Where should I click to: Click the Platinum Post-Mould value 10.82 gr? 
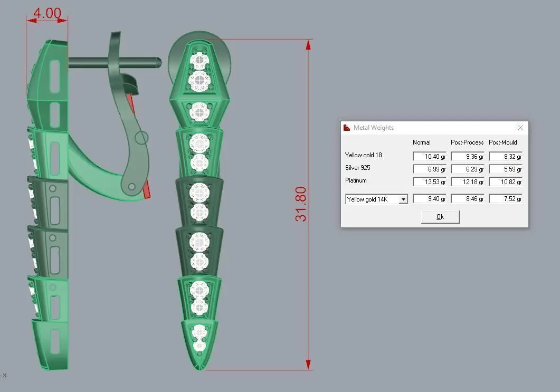pyautogui.click(x=506, y=181)
